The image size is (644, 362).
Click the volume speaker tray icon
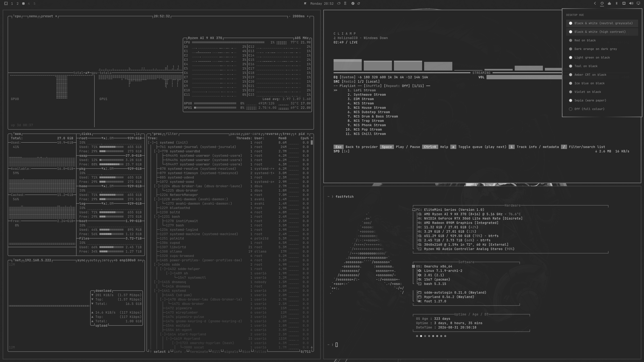[x=631, y=4]
